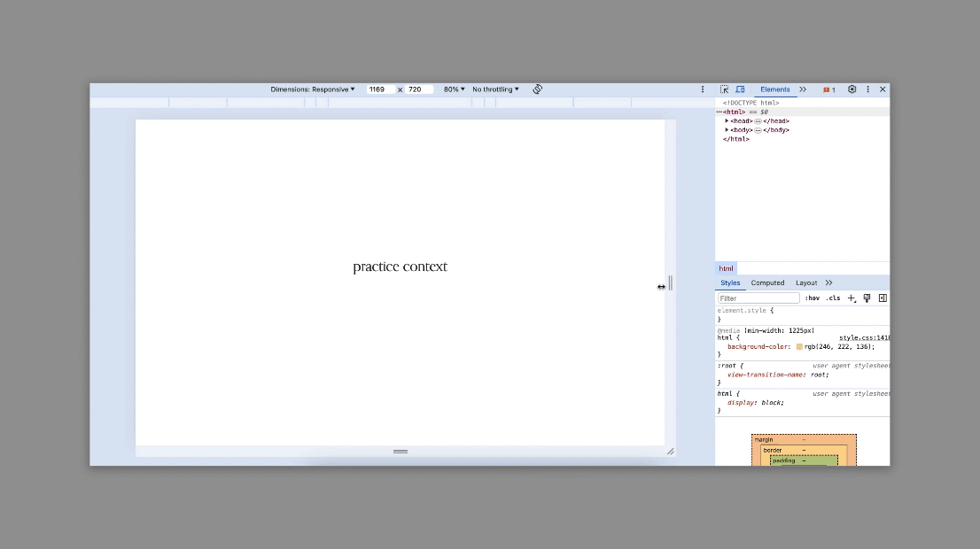Viewport: 980px width, 549px height.
Task: Click the styles Filter input field
Action: [758, 298]
